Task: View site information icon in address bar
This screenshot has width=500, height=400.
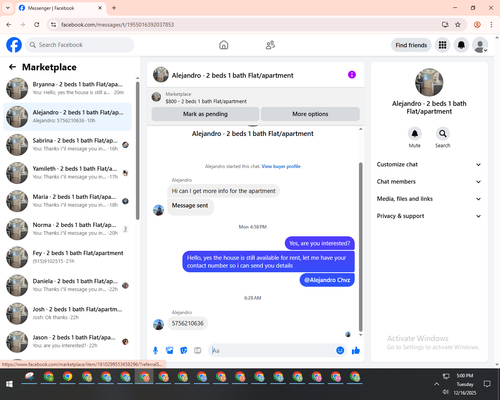Action: tap(53, 25)
